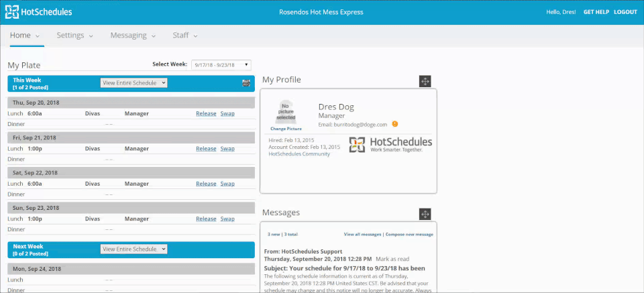The image size is (644, 293).
Task: Swap the Thu, Sep 20 lunch shift
Action: (227, 114)
